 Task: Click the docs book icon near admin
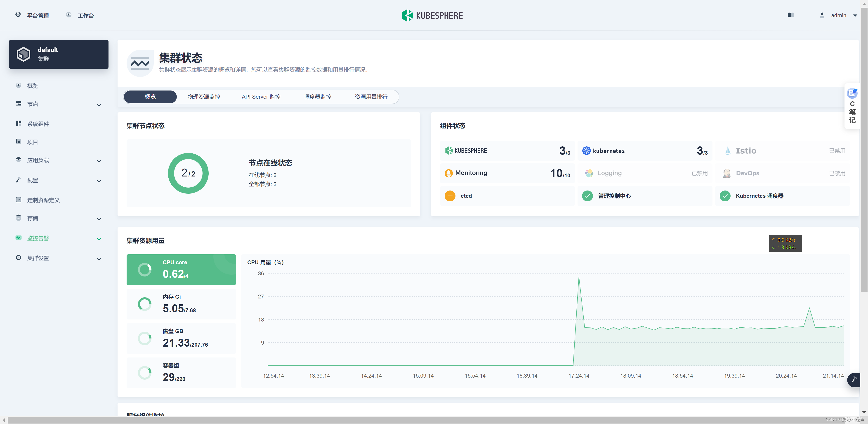click(x=790, y=15)
